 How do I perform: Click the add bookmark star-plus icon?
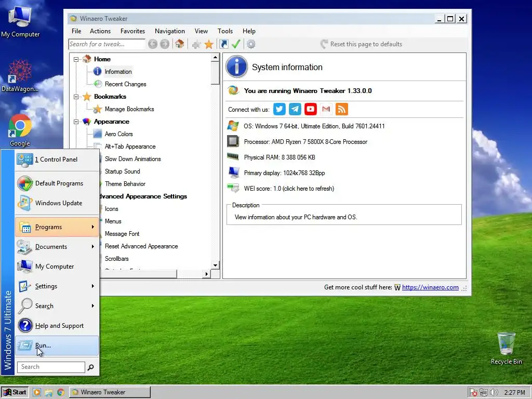196,45
